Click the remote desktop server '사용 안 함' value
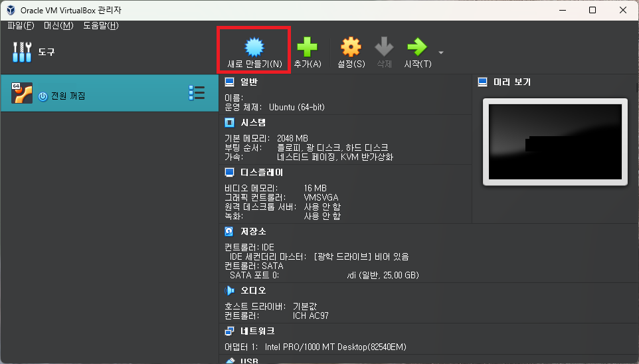This screenshot has width=639, height=364. 322,207
